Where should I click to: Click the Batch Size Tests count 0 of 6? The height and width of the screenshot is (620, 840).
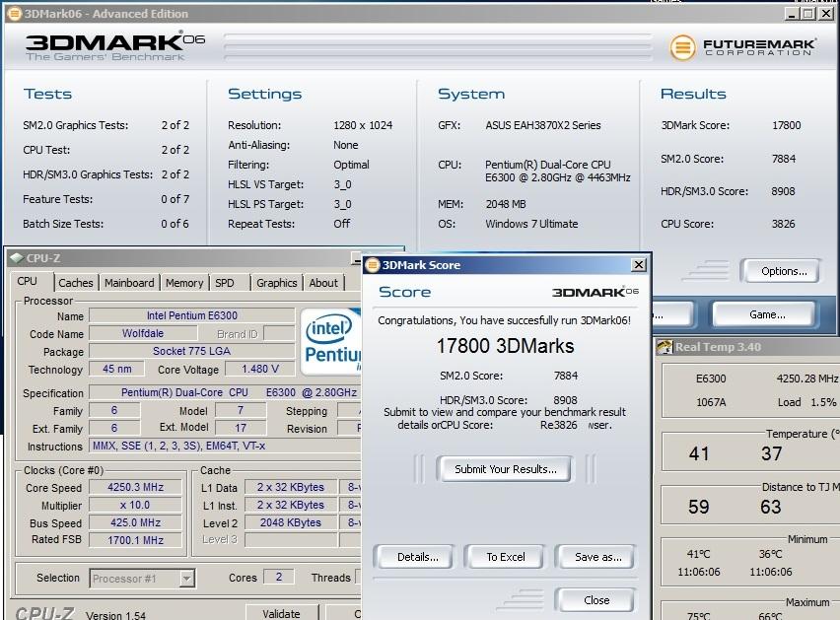coord(175,224)
